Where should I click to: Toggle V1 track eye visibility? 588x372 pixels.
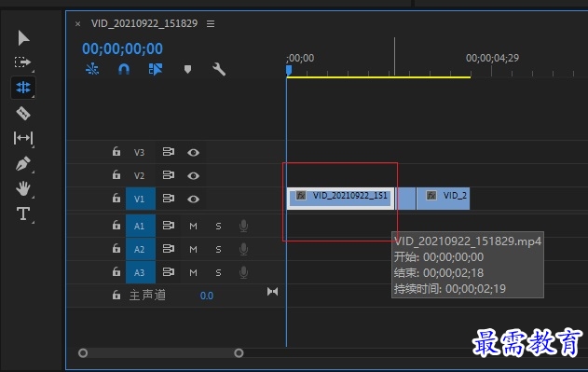point(193,199)
